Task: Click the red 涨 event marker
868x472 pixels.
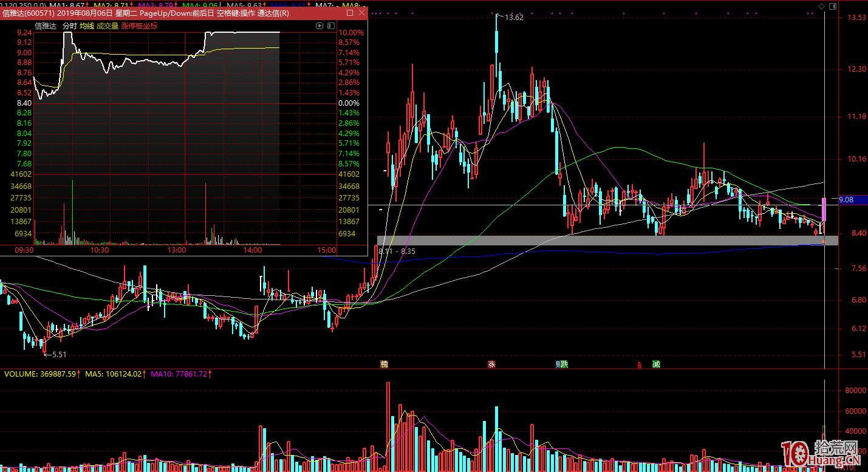Action: coord(491,364)
